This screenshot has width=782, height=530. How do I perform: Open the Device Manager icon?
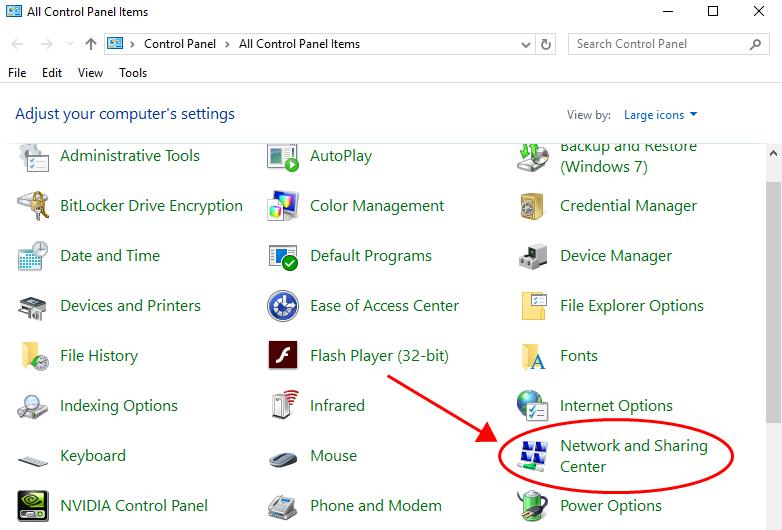(533, 256)
